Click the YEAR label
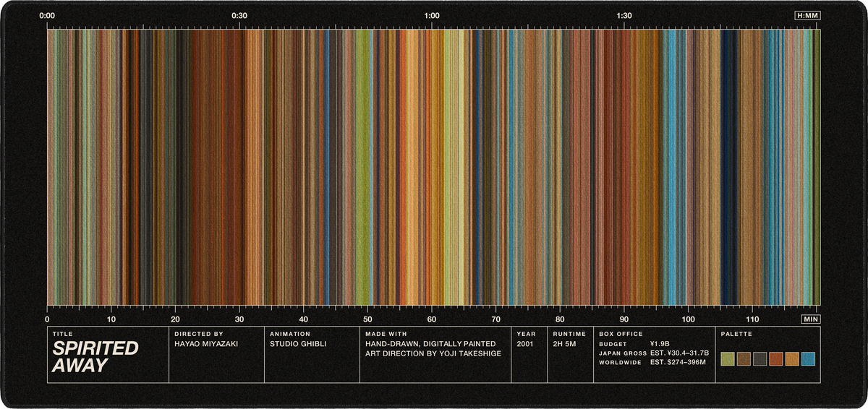868x409 pixels. tap(525, 334)
